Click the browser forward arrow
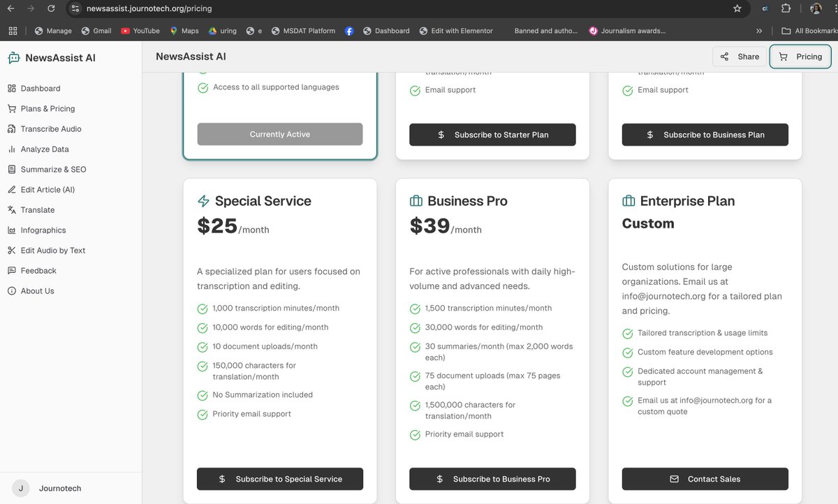 31,8
